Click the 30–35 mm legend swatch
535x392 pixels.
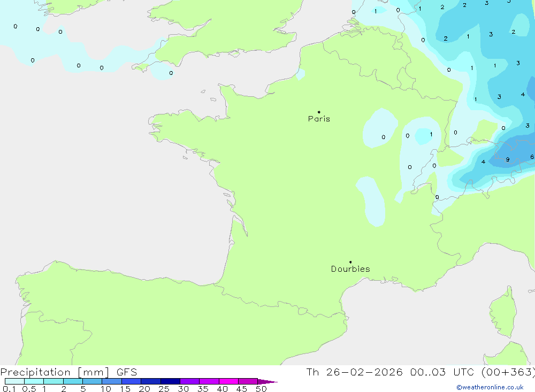[190, 381]
